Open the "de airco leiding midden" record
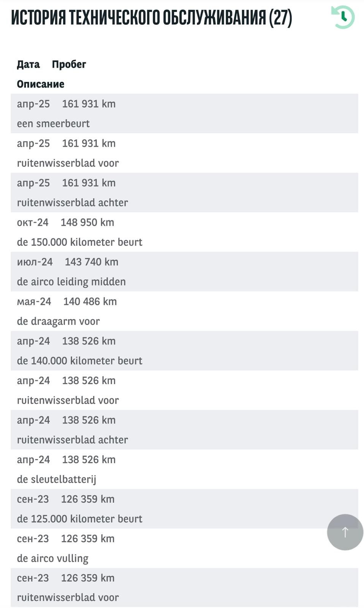 (x=71, y=282)
